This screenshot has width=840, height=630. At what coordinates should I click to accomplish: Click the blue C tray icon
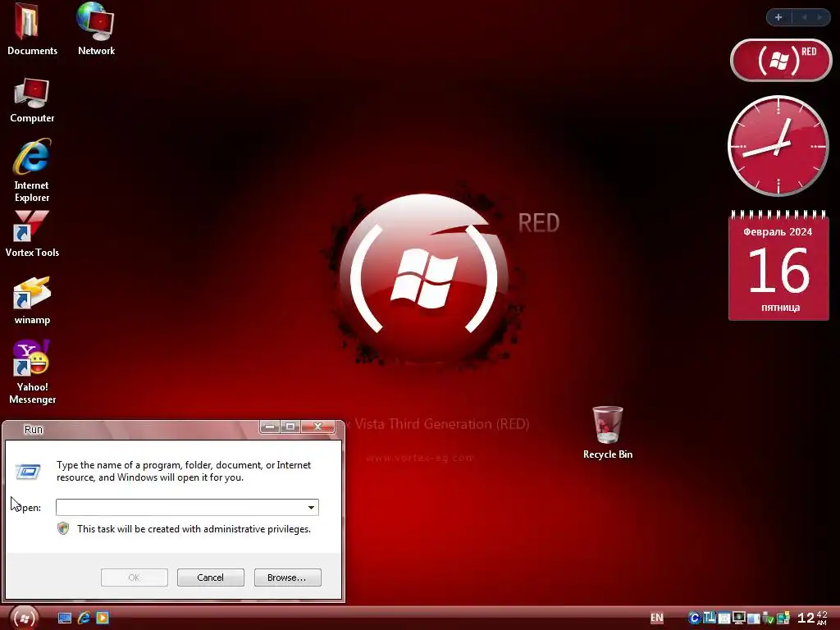(695, 619)
